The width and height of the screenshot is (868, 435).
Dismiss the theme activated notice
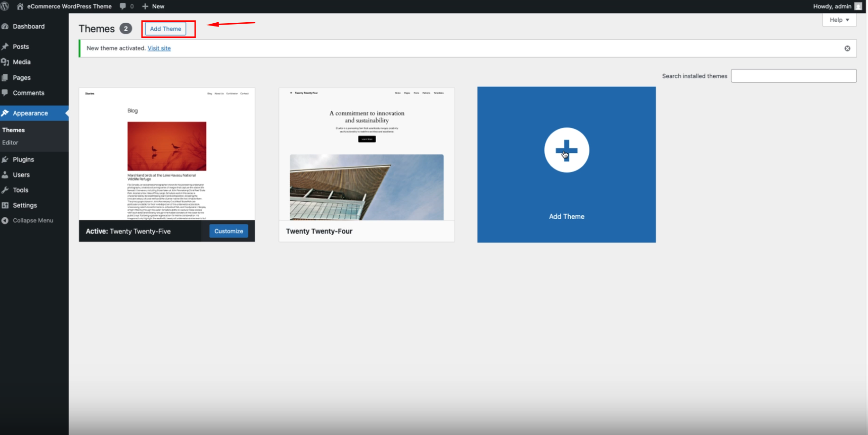[x=847, y=48]
